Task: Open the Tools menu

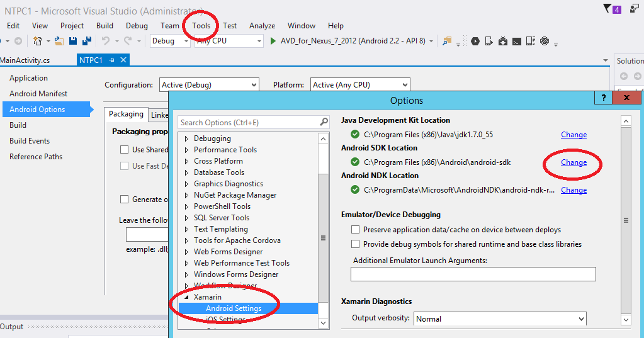Action: [x=201, y=25]
